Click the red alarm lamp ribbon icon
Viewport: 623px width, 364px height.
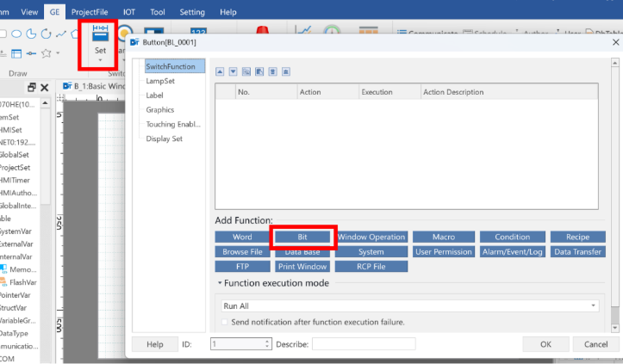(262, 30)
